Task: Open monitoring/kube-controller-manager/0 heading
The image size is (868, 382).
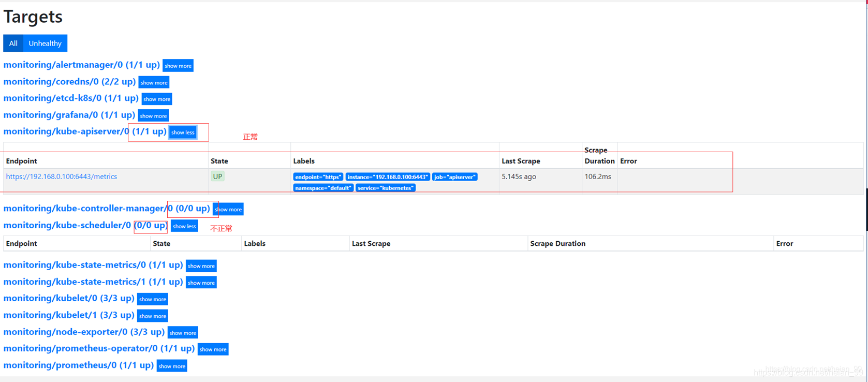Action: click(107, 209)
